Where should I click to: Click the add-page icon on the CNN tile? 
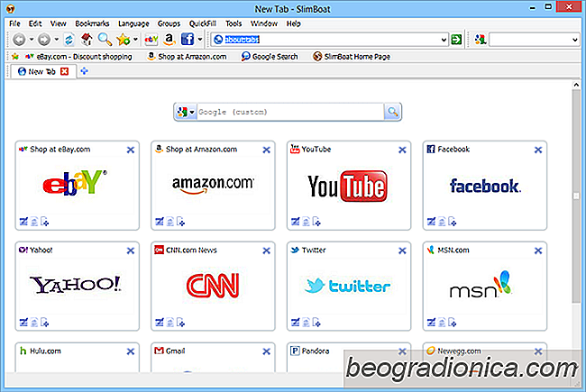pos(180,322)
